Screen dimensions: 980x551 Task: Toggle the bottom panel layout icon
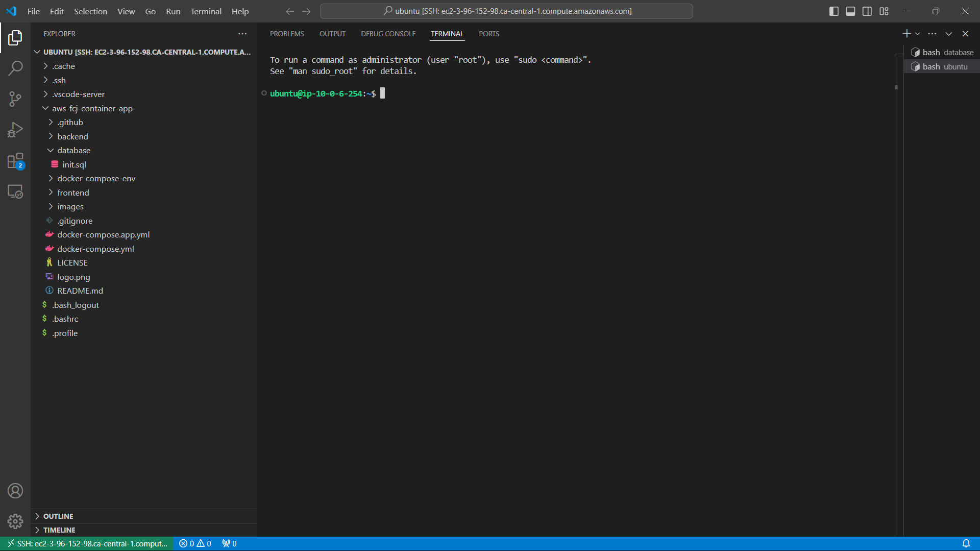click(x=850, y=11)
